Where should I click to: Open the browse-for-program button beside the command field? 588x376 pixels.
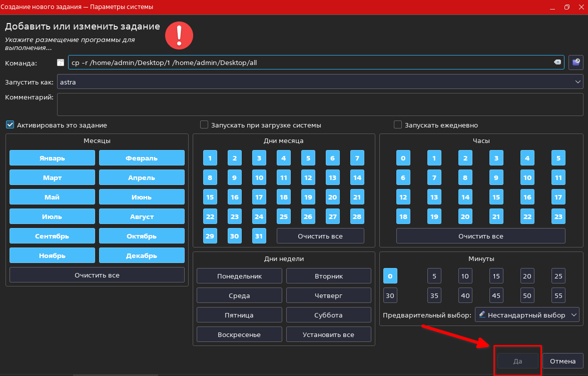576,62
